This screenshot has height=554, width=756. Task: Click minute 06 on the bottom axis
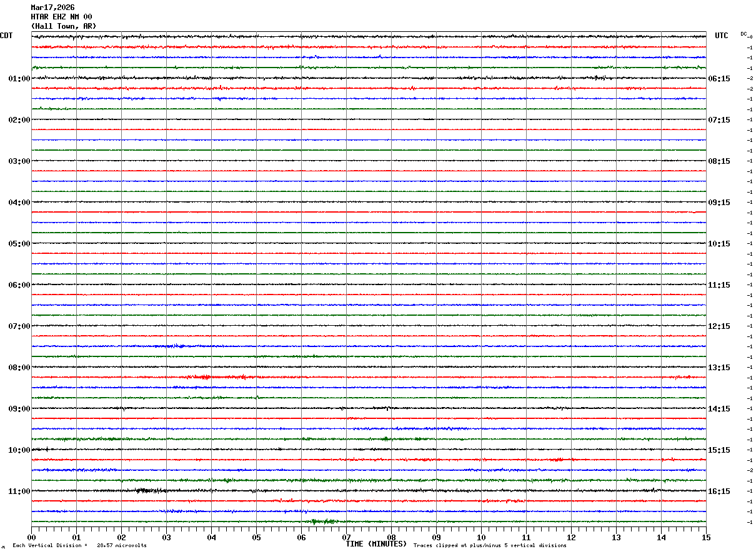tap(301, 537)
